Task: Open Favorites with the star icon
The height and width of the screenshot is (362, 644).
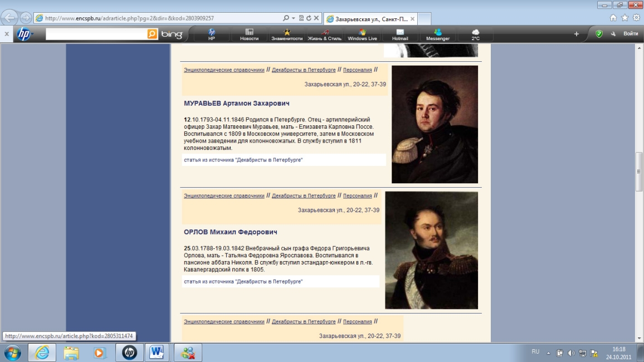Action: (x=625, y=18)
